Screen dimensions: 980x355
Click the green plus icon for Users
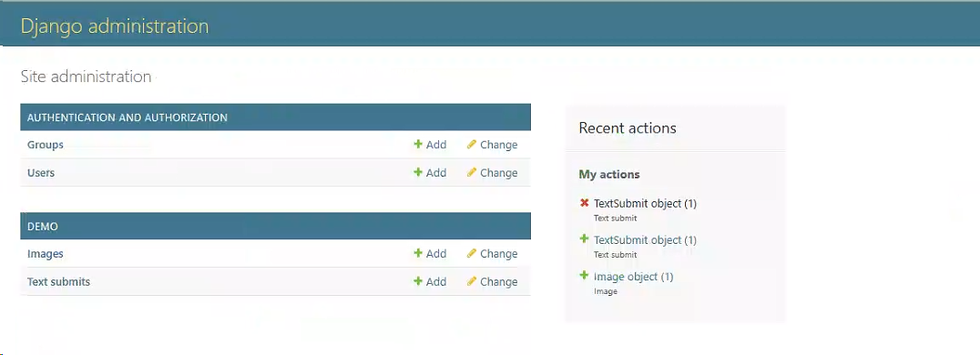tap(418, 173)
